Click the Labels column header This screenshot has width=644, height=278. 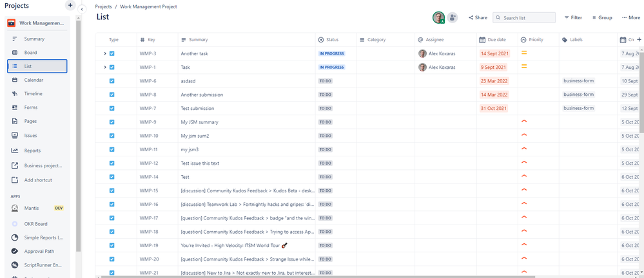588,40
